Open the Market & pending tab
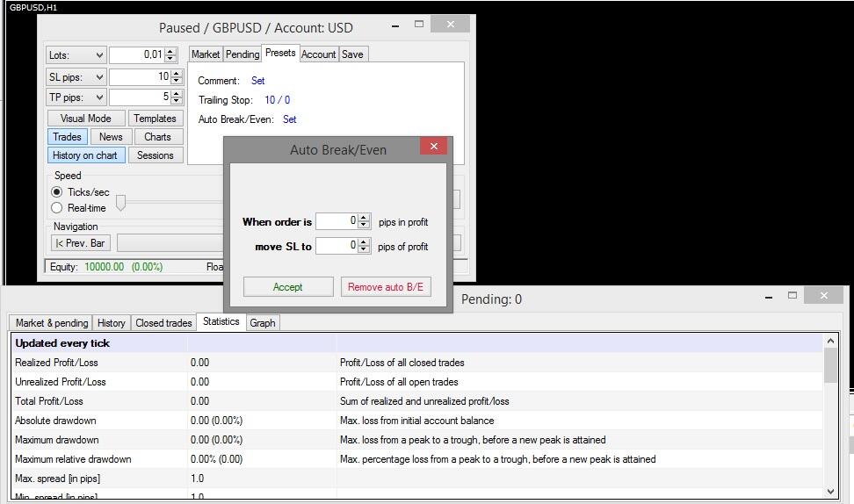 tap(51, 323)
